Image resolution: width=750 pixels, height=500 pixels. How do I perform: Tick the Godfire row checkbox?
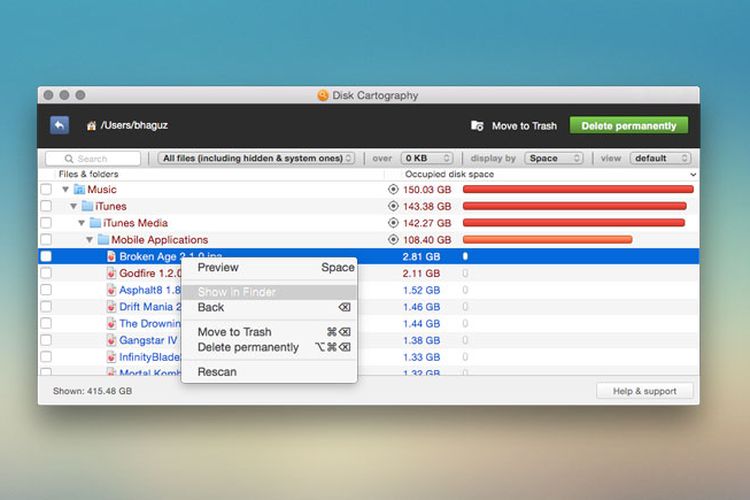[46, 273]
